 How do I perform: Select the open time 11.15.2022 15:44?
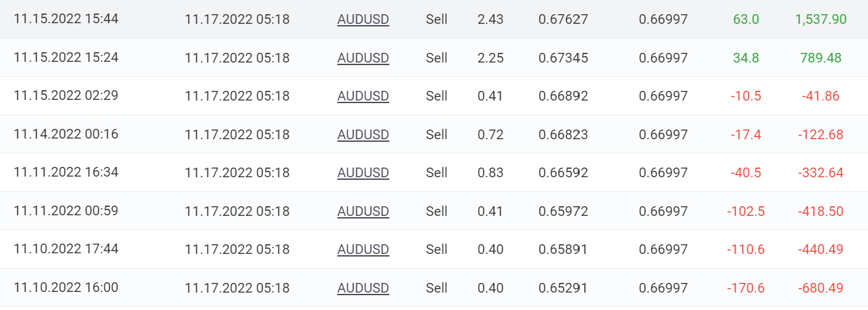click(66, 19)
